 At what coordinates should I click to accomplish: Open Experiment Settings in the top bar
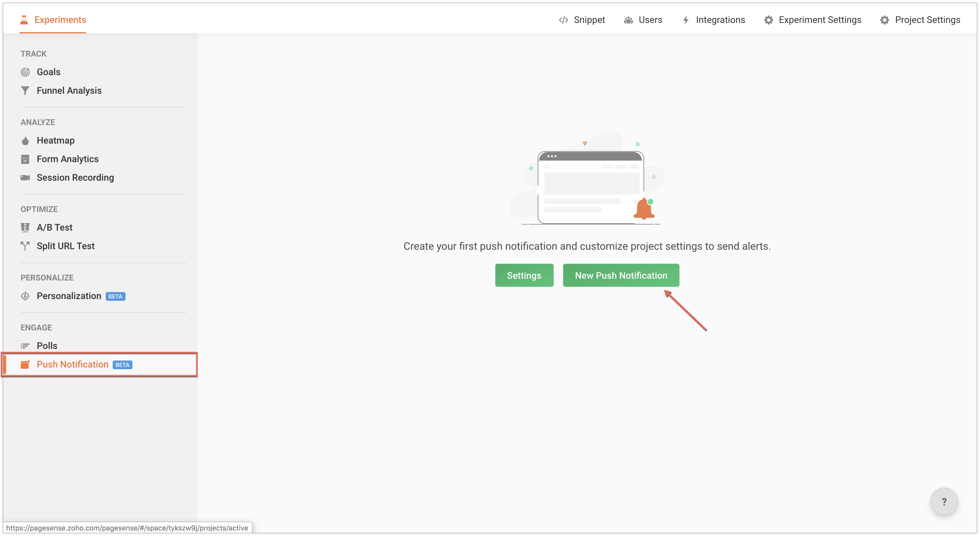[x=813, y=20]
